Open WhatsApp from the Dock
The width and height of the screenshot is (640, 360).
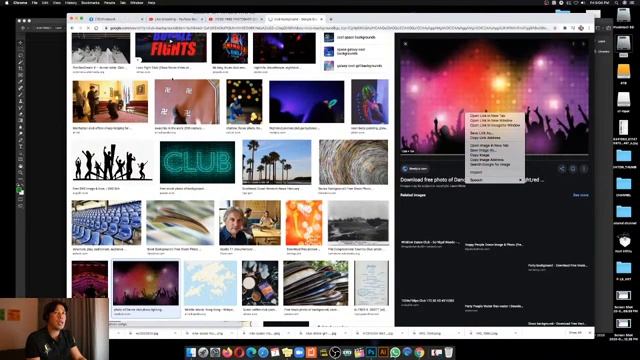[395, 352]
